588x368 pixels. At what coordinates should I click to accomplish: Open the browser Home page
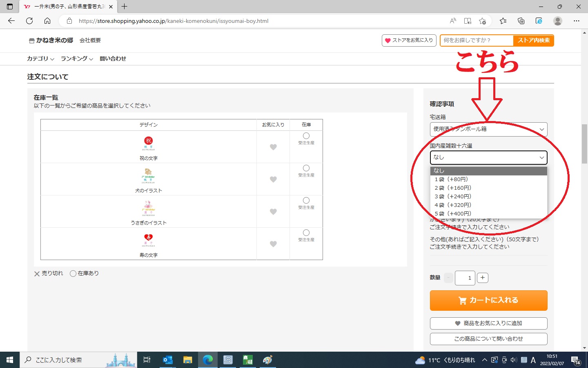click(x=47, y=21)
